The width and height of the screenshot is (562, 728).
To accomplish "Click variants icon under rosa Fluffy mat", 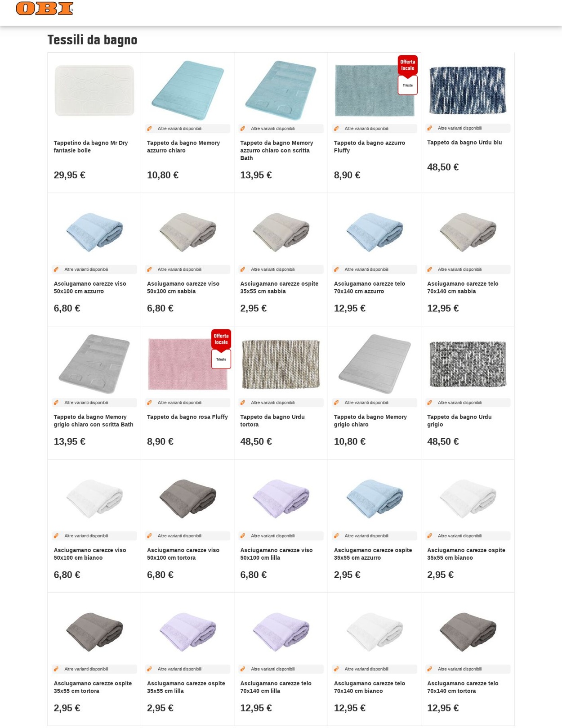I will 149,403.
